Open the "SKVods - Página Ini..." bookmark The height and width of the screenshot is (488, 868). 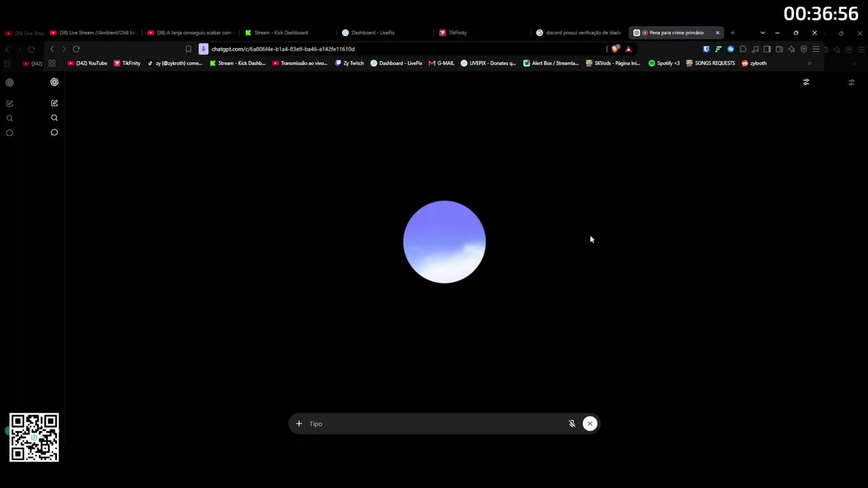click(x=613, y=63)
